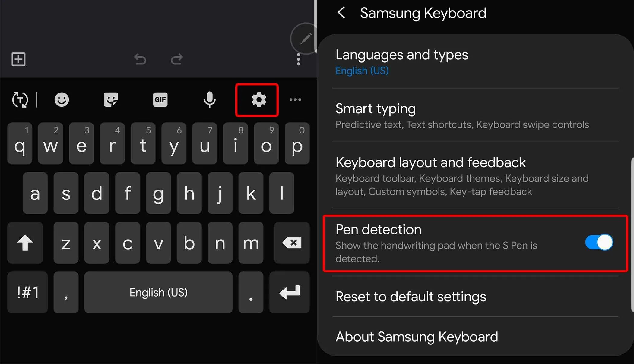Tap the English (US) space bar
Image resolution: width=634 pixels, height=364 pixels.
(x=158, y=292)
